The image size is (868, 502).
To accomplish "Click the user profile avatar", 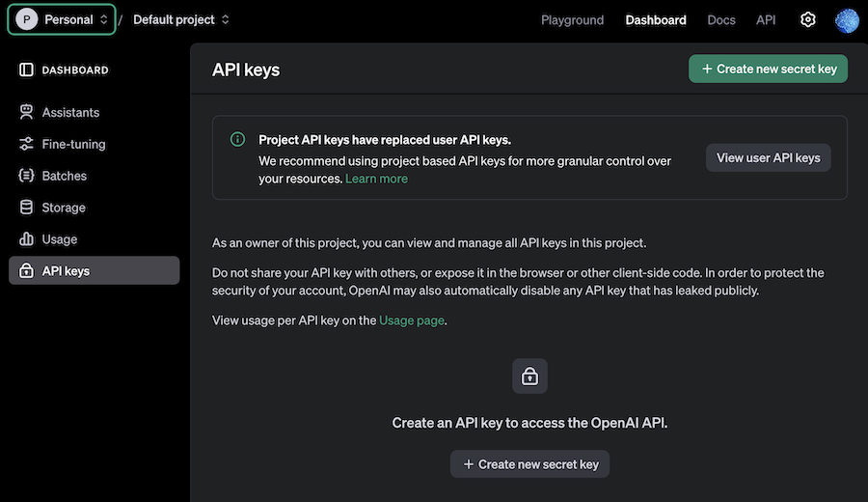I will pos(847,20).
